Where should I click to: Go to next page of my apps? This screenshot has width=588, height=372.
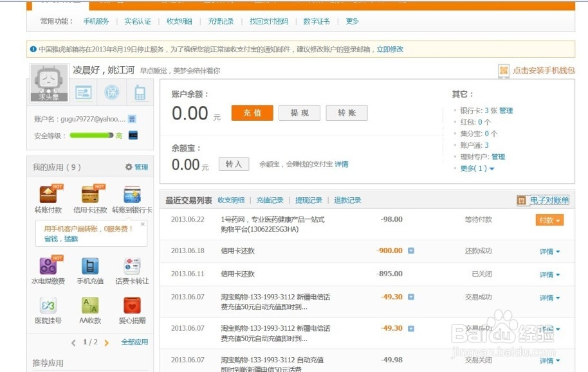107,342
